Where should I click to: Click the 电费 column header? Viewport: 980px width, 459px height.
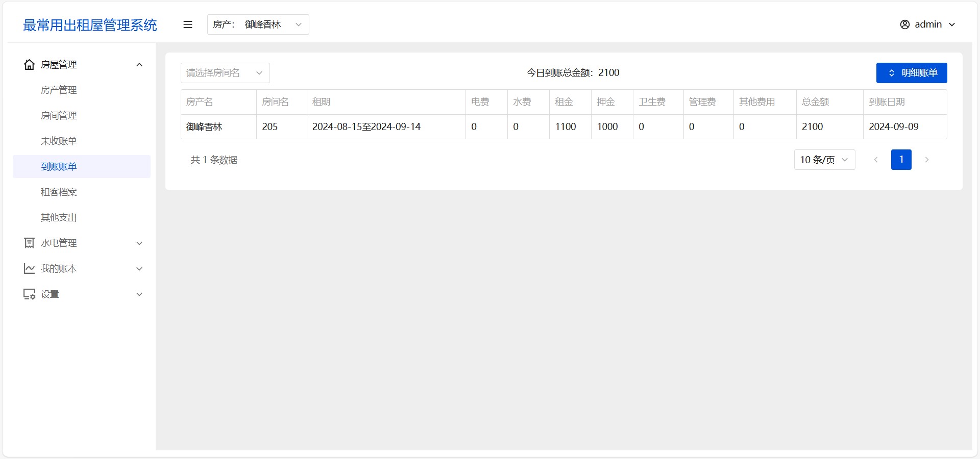coord(486,102)
